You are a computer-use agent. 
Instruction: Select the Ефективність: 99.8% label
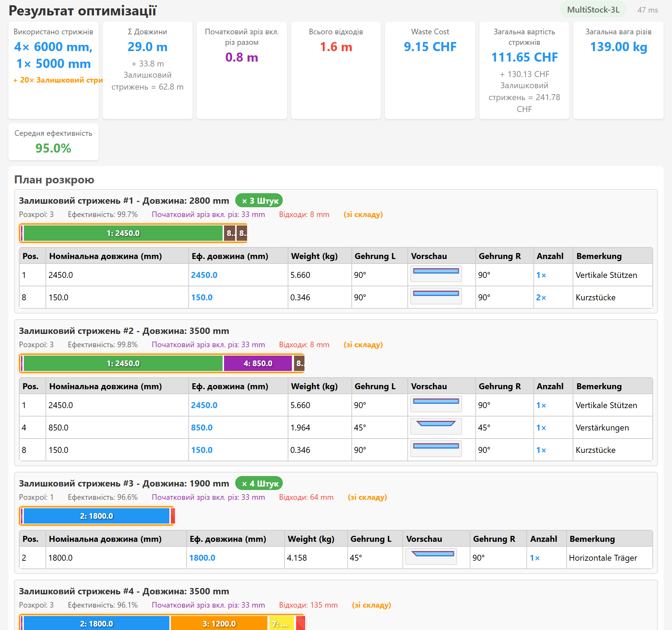pos(103,345)
